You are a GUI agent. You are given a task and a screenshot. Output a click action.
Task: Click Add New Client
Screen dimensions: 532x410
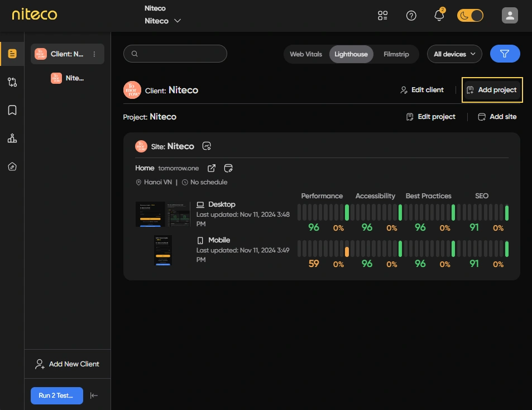point(67,364)
